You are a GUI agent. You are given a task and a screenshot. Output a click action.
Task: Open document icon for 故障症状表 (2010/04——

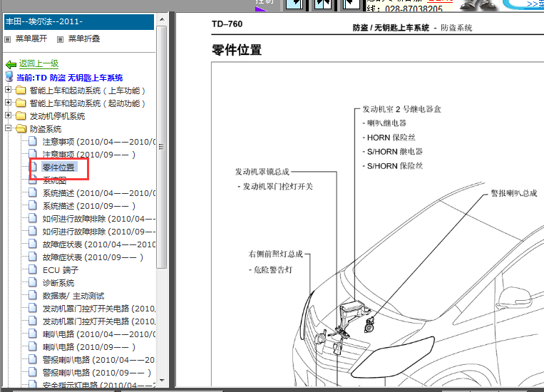pyautogui.click(x=33, y=244)
